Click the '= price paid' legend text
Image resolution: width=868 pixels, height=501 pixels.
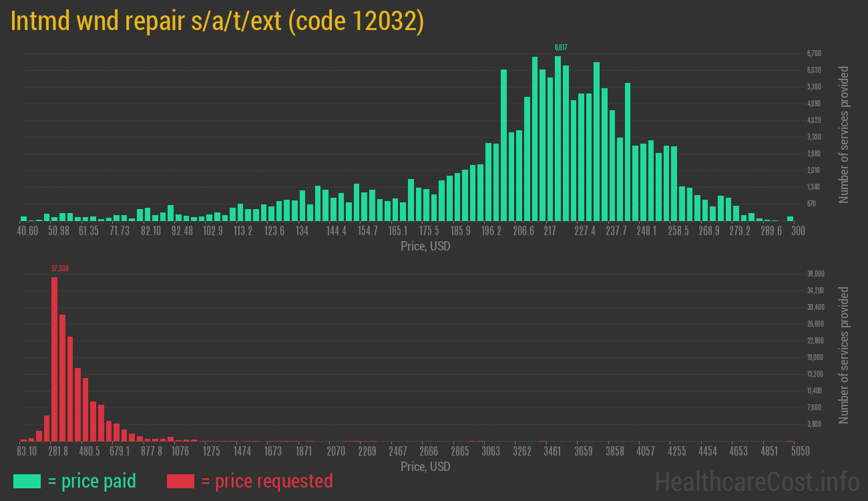point(91,481)
